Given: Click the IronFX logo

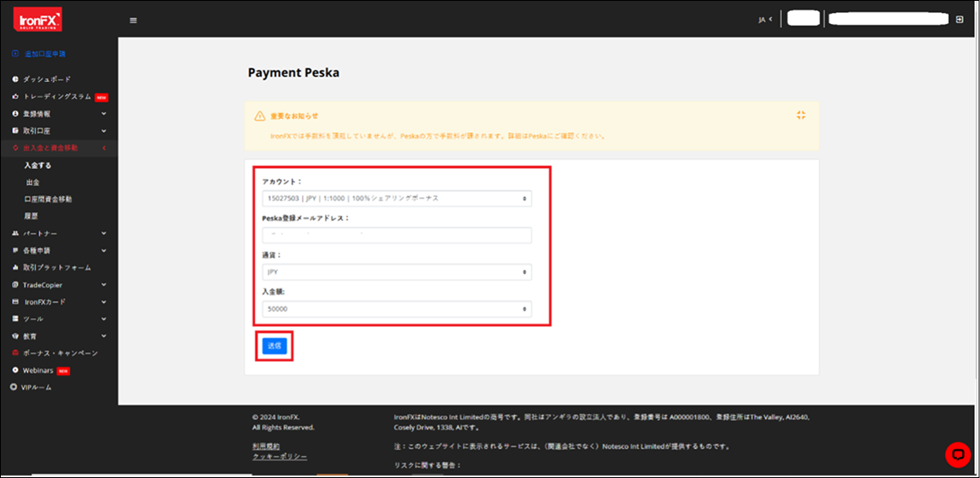Looking at the screenshot, I should coord(38,19).
